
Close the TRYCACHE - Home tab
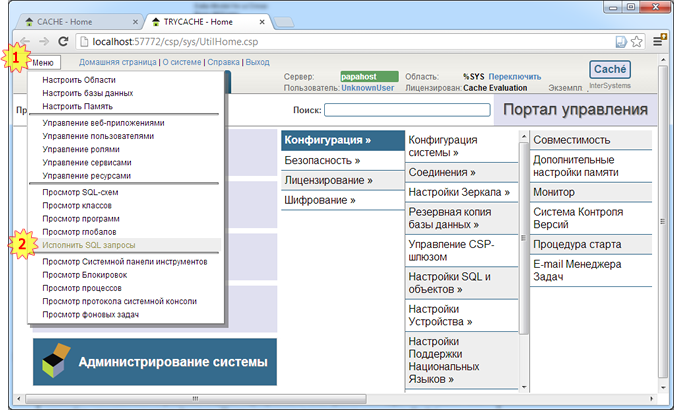pos(262,22)
